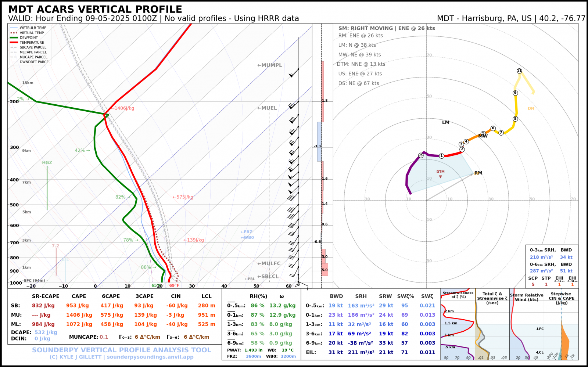Click the MULFC level annotation
This screenshot has width=588, height=367.
point(269,263)
